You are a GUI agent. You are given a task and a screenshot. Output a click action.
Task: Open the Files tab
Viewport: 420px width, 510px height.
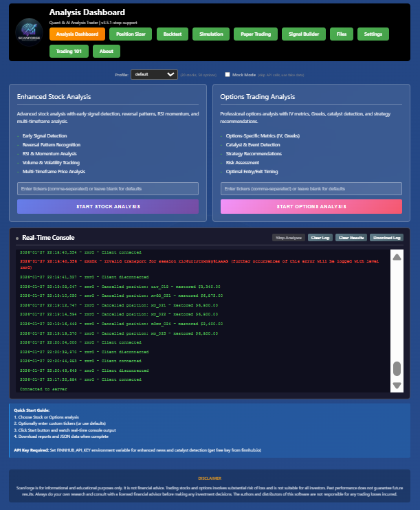pyautogui.click(x=342, y=34)
